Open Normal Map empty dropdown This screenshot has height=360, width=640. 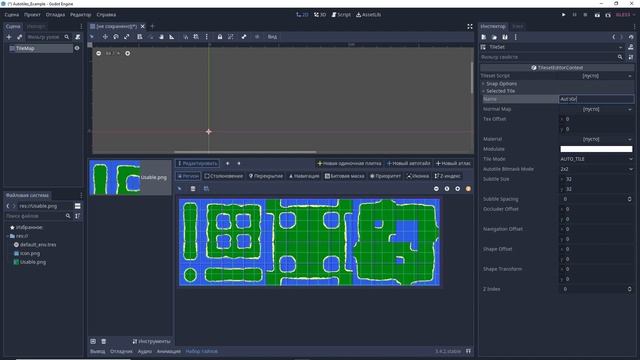pyautogui.click(x=596, y=109)
